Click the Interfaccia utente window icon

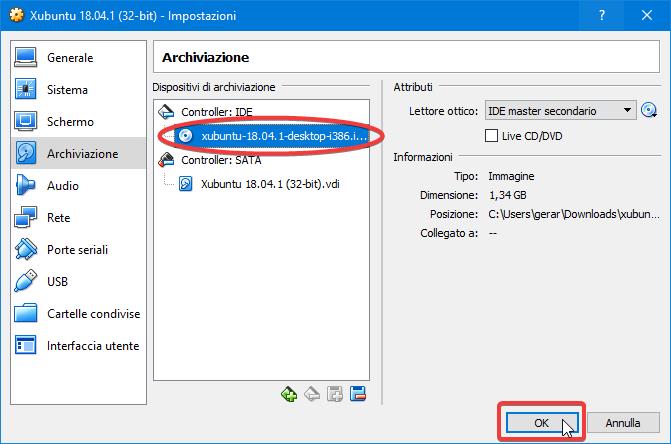click(x=26, y=345)
